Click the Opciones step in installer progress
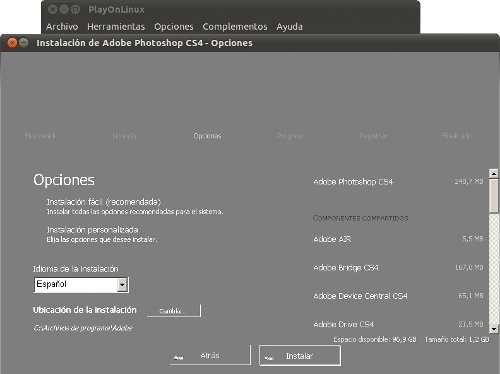This screenshot has height=374, width=500. pos(207,136)
